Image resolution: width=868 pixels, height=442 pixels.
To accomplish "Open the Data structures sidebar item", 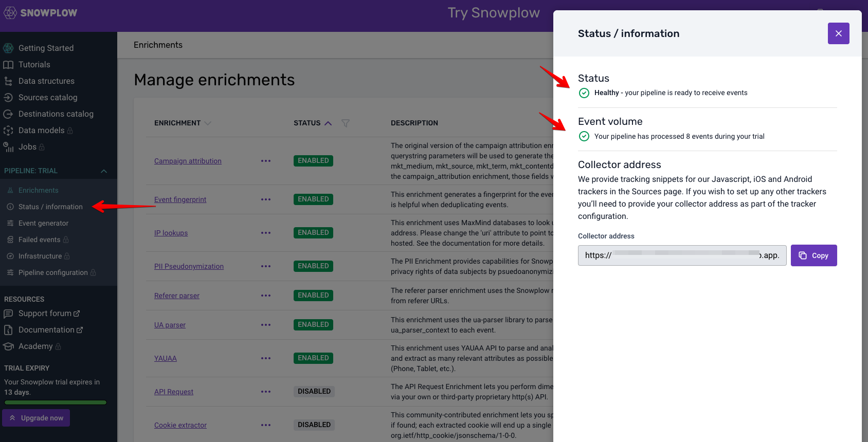I will (39, 81).
